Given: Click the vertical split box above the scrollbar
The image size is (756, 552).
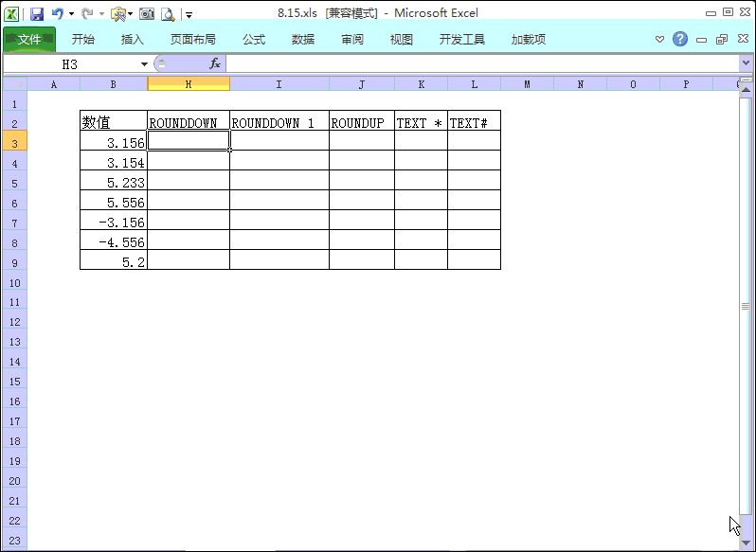Looking at the screenshot, I should 746,80.
